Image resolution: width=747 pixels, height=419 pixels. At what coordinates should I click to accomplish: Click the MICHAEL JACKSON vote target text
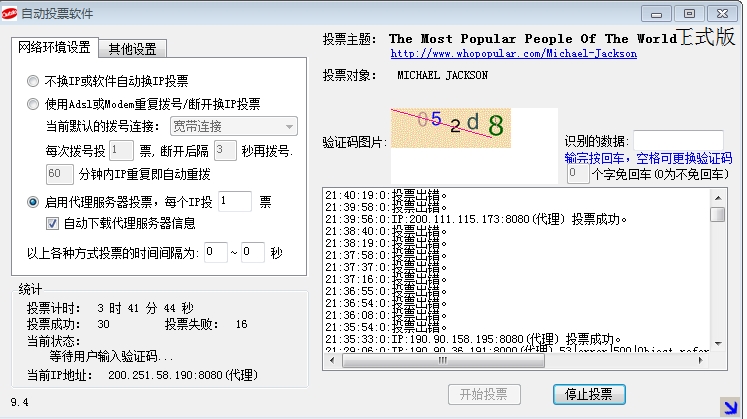tap(443, 75)
